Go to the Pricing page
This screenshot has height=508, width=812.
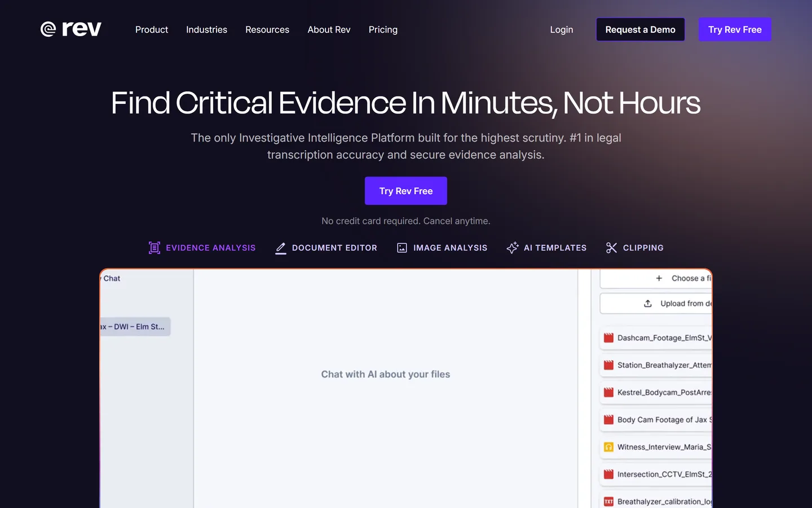(383, 29)
